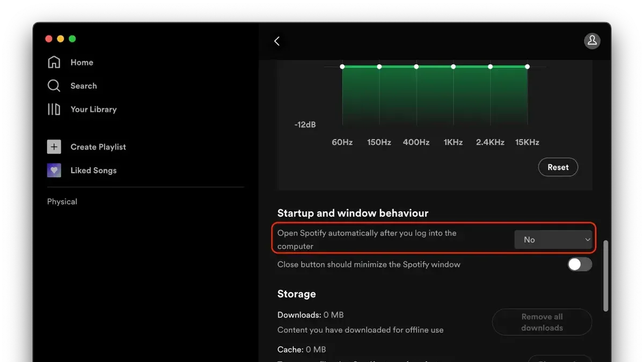Click the Create Playlist plus icon
The height and width of the screenshot is (362, 644).
54,147
